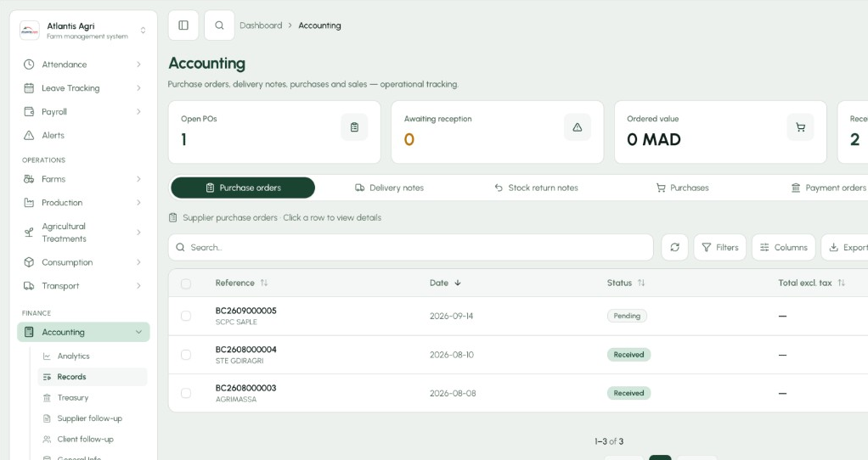
Task: Collapse the Accounting menu
Action: click(138, 332)
